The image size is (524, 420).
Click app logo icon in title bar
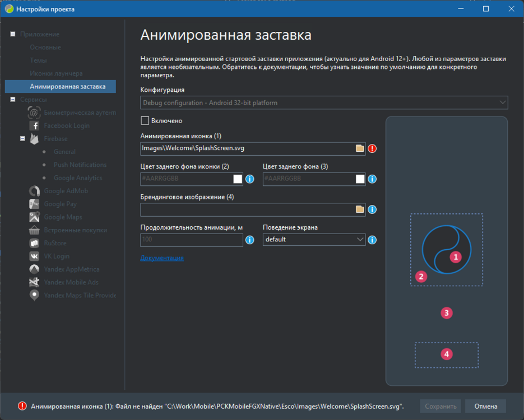pos(9,9)
